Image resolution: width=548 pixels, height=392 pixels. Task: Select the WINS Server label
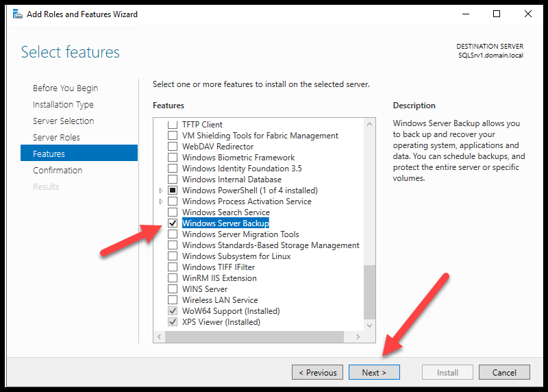coord(205,289)
